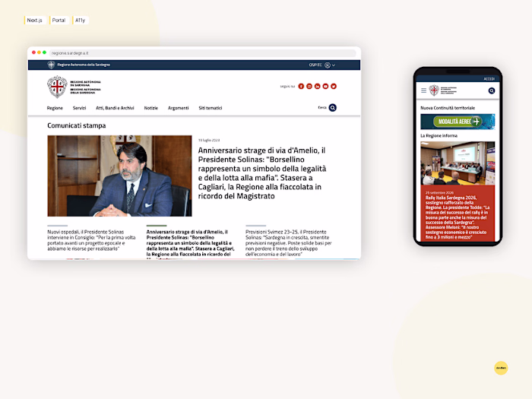This screenshot has width=532, height=399.
Task: Open the mobile hamburger menu icon
Action: tap(424, 90)
